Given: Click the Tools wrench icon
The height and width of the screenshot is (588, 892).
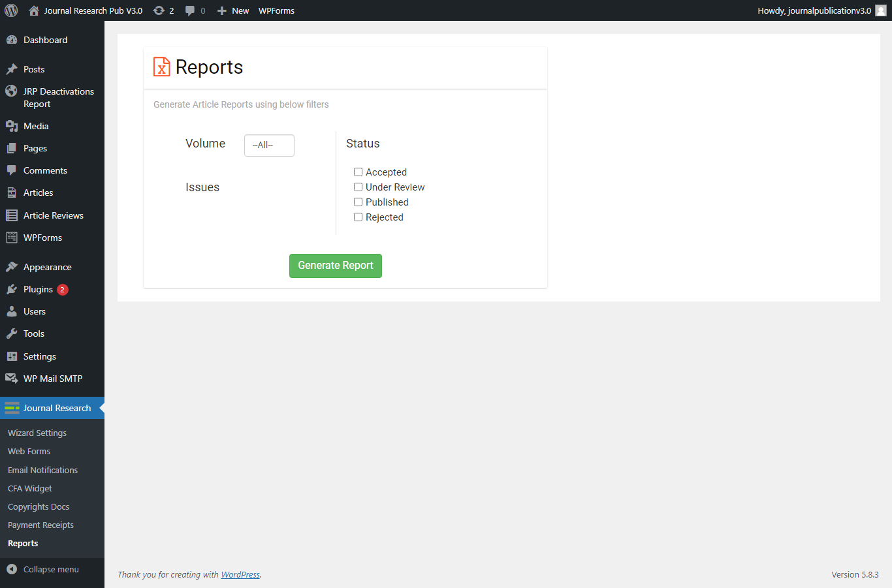Looking at the screenshot, I should pos(12,333).
